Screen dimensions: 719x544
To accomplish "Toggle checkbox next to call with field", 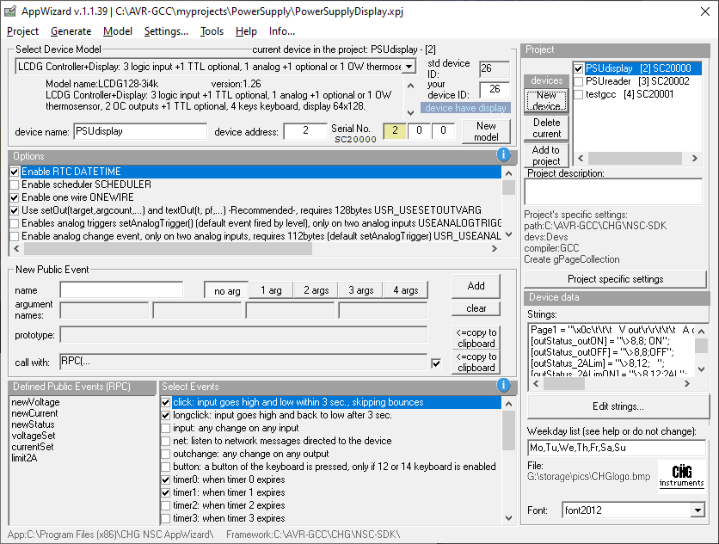I will tap(436, 363).
